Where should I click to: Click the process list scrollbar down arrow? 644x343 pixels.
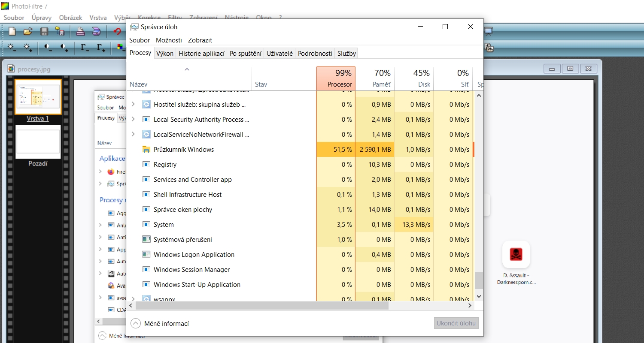pos(479,296)
